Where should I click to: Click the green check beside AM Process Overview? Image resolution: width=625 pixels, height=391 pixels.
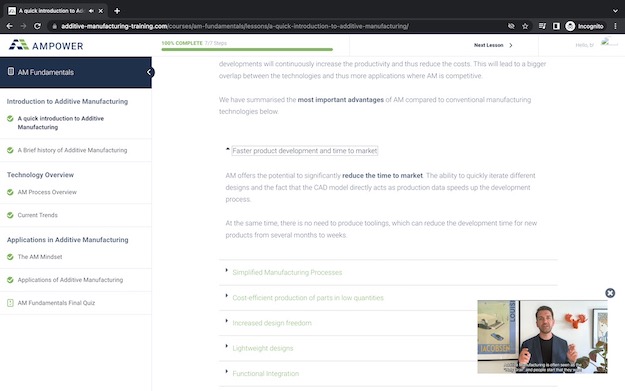click(x=10, y=192)
